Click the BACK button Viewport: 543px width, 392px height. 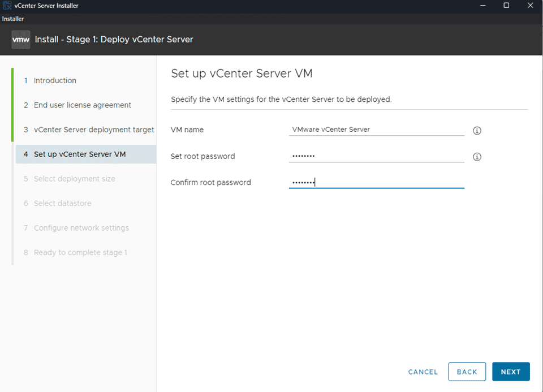467,372
